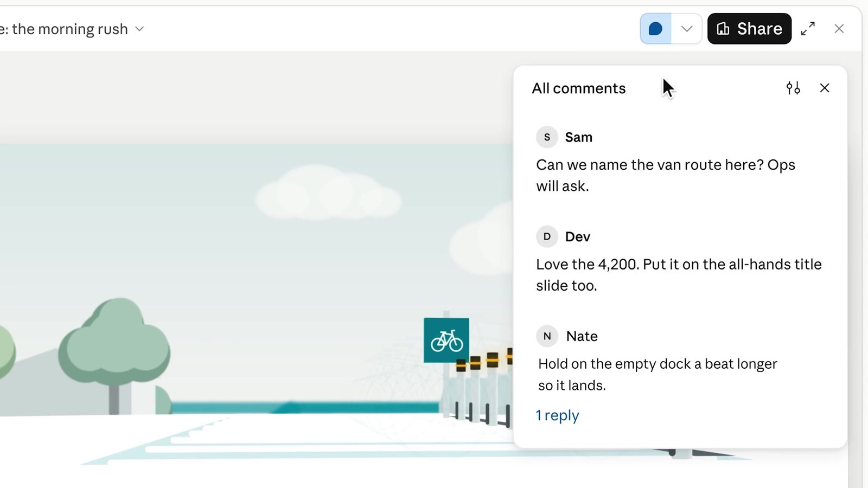Close the preview with the top-right X
868x488 pixels.
click(x=839, y=29)
